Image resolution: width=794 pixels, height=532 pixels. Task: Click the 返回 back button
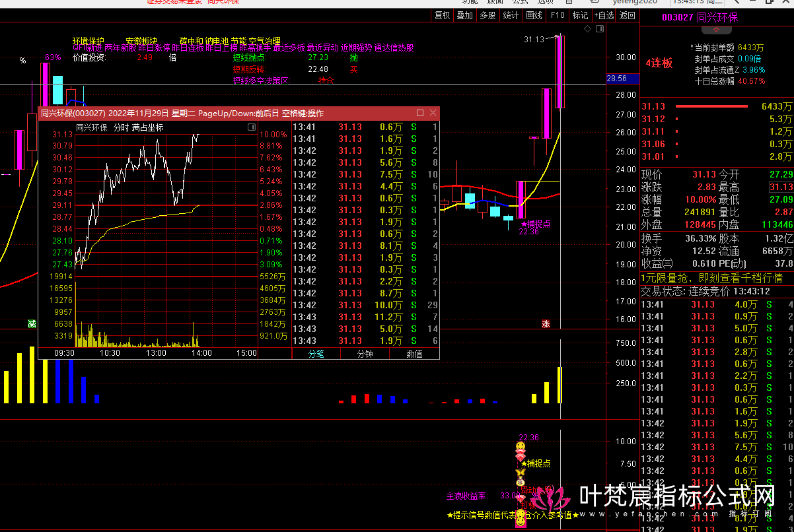pos(628,15)
